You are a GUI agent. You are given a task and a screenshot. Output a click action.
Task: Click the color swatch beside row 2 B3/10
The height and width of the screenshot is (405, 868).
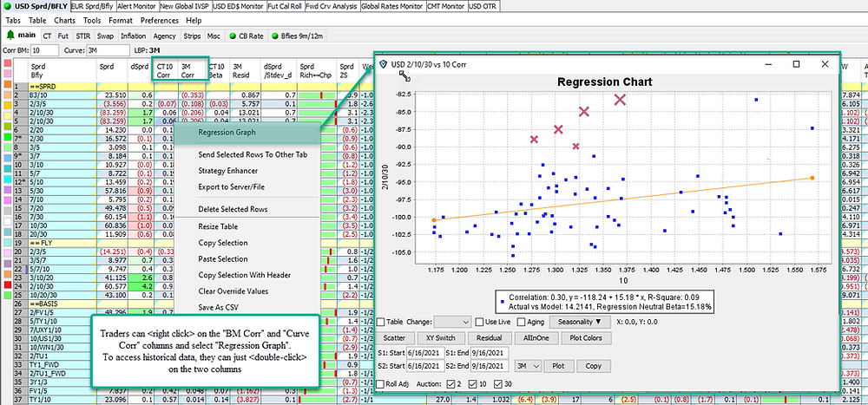click(x=7, y=95)
